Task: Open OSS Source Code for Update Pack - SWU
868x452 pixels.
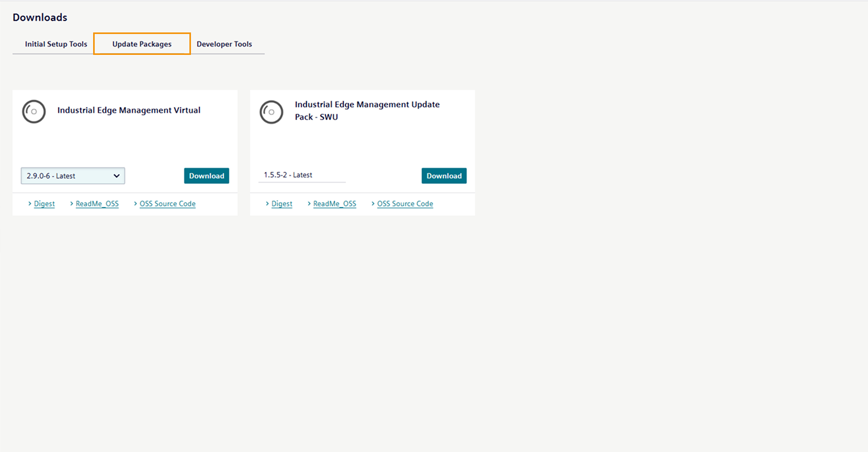Action: click(405, 204)
